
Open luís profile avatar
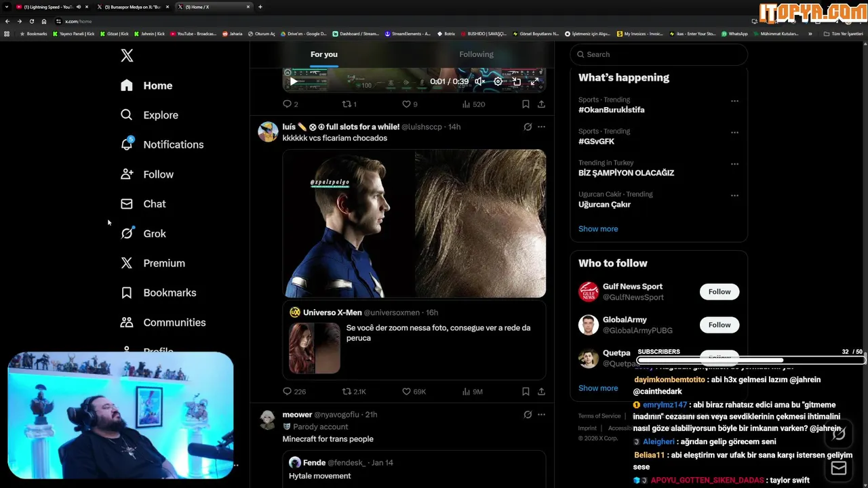coord(268,131)
